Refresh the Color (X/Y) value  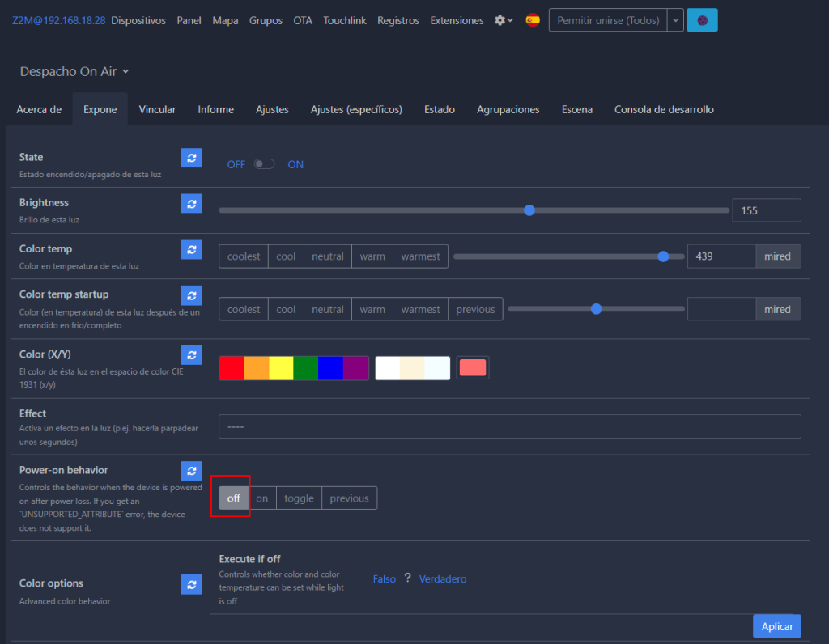(191, 355)
